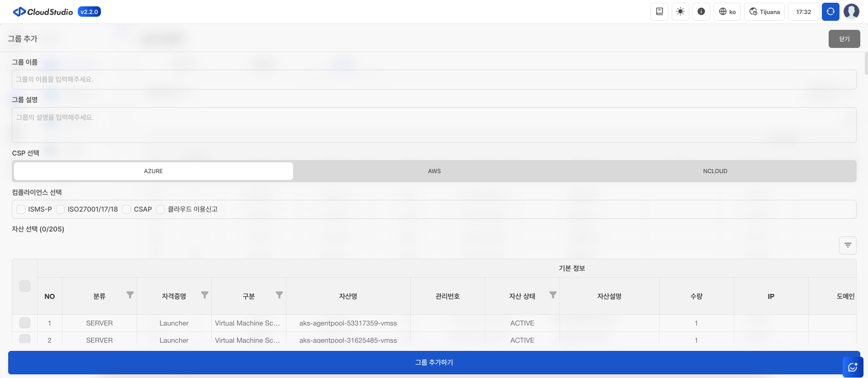Viewport: 868px width, 378px height.
Task: Check the ISO27001/17/18 option
Action: (x=61, y=209)
